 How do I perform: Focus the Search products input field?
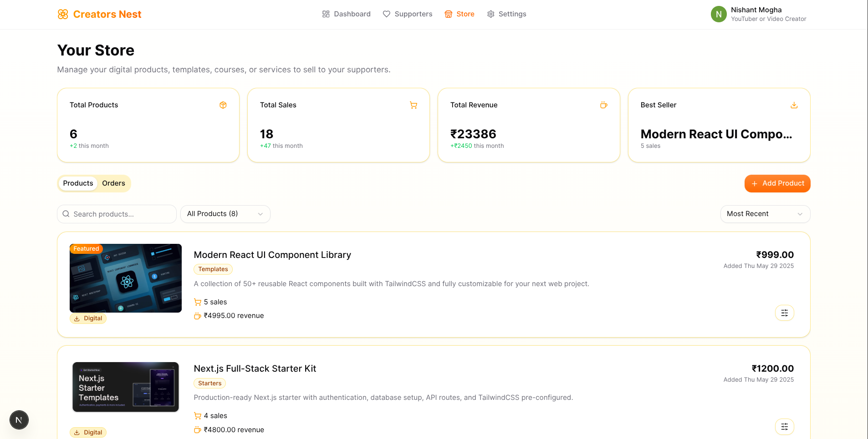pyautogui.click(x=117, y=214)
